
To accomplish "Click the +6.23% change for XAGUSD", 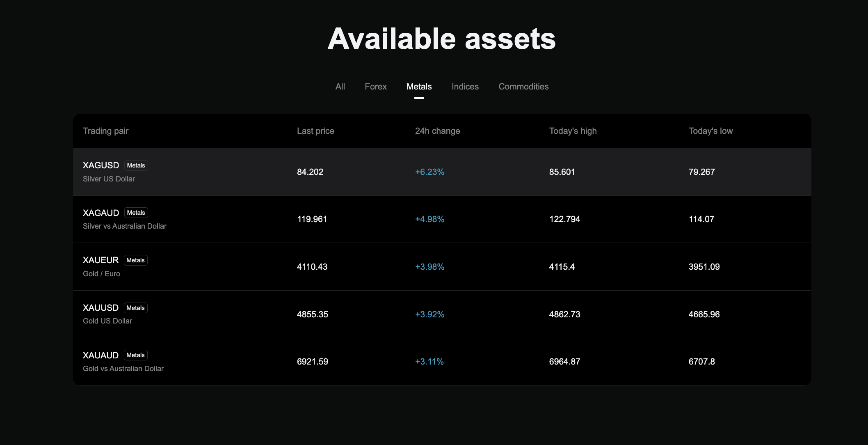I will [429, 172].
